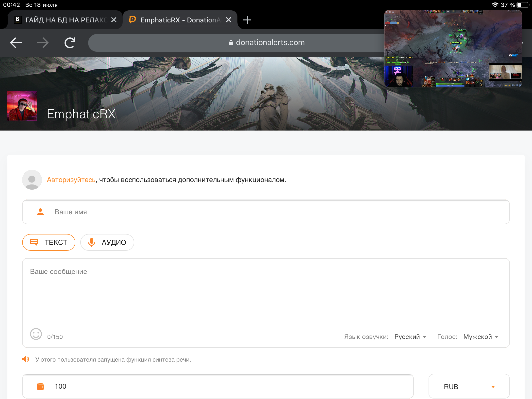Switch to АУДИО message mode
This screenshot has width=532, height=399.
click(x=107, y=242)
